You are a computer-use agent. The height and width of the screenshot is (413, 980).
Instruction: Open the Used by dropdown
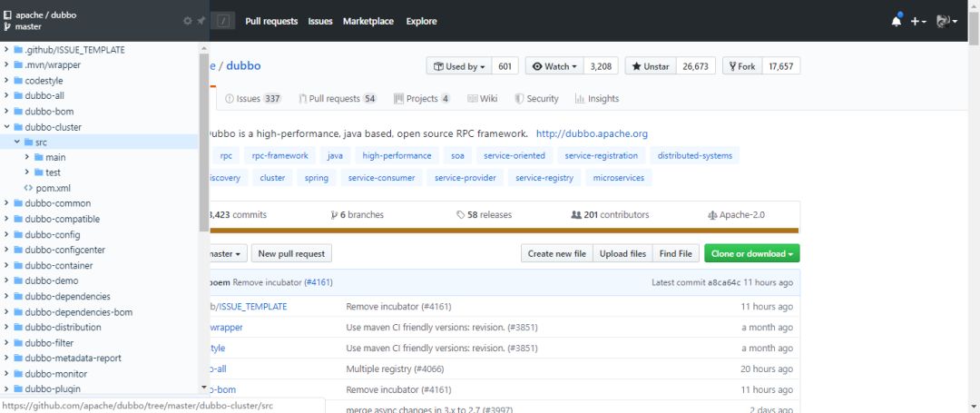coord(459,66)
